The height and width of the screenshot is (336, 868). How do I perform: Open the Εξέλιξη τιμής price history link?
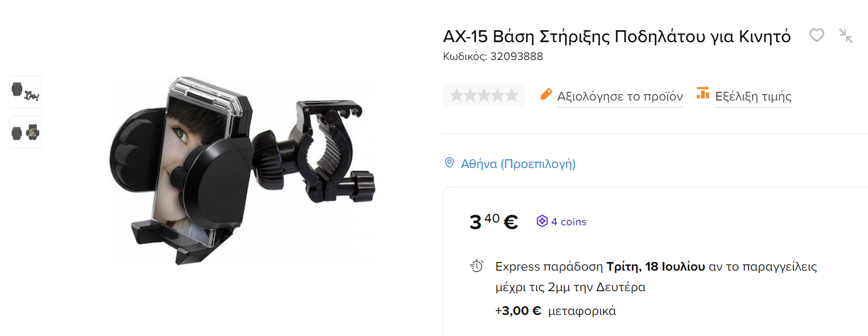tap(753, 96)
